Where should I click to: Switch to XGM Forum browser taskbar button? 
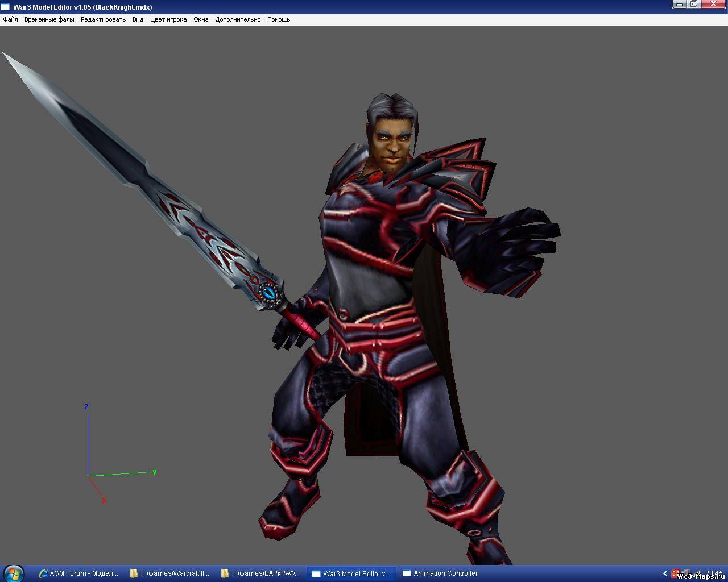(78, 573)
